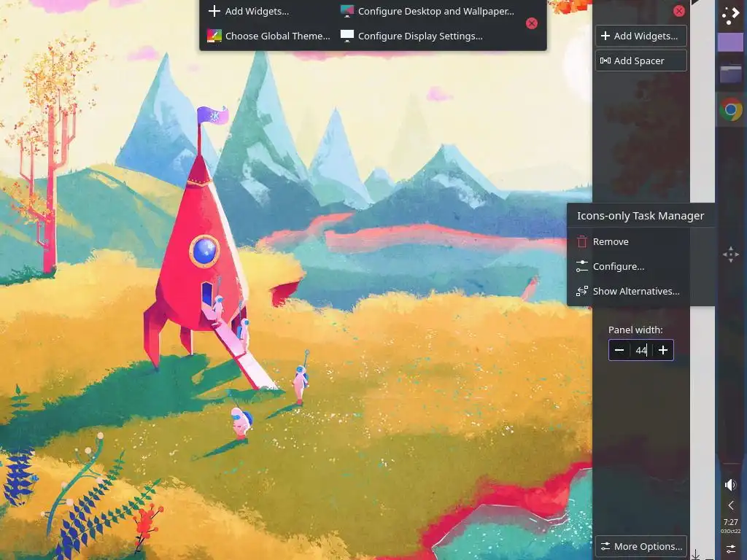Screen dimensions: 747x560
Task: Configure the Icons-only Task Manager
Action: pos(640,266)
